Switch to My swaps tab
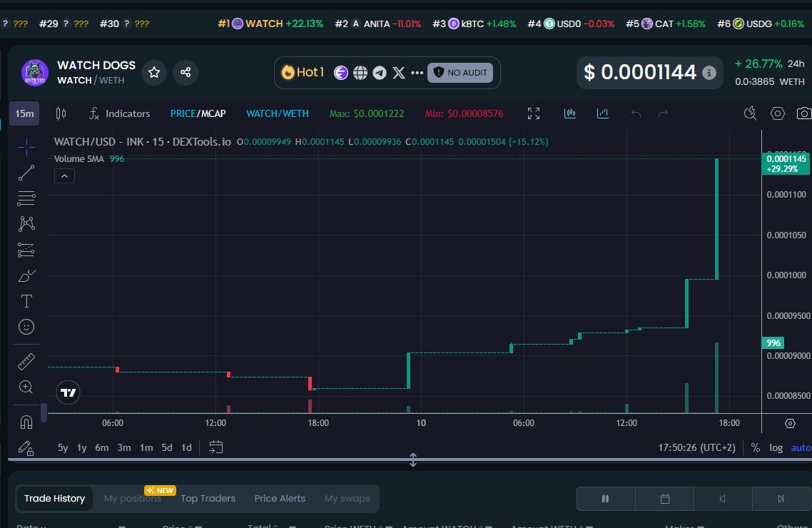812x528 pixels. (347, 499)
